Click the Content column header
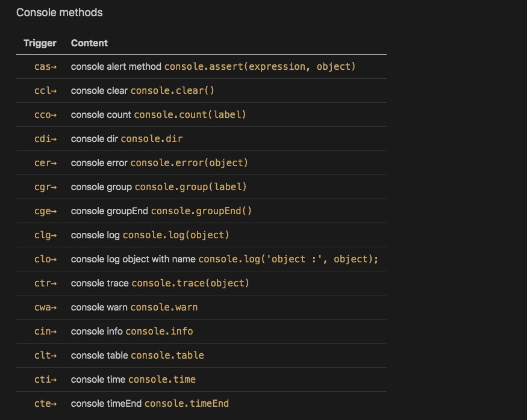 89,43
